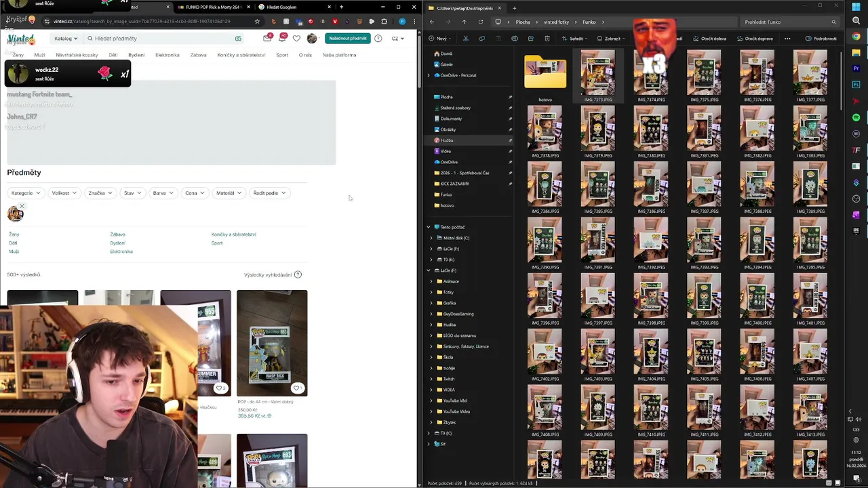Click Nabídnout předmět button
This screenshot has height=488, width=868.
(x=348, y=39)
